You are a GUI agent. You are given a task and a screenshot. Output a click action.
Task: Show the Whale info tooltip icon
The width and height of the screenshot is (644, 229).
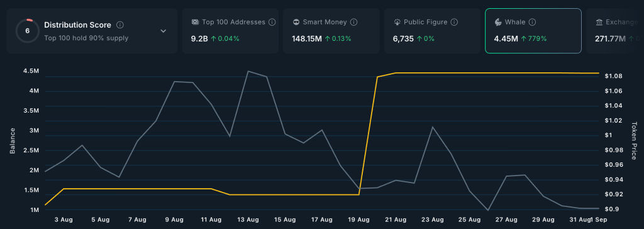coord(532,22)
